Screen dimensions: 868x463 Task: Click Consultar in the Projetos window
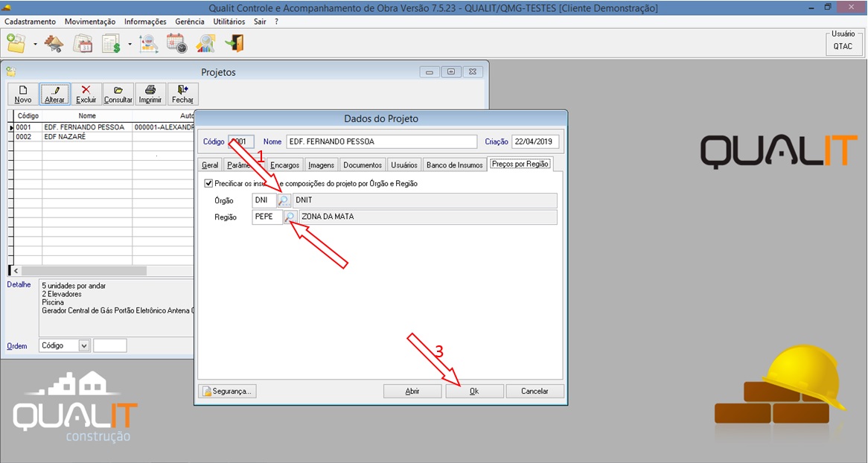tap(118, 94)
